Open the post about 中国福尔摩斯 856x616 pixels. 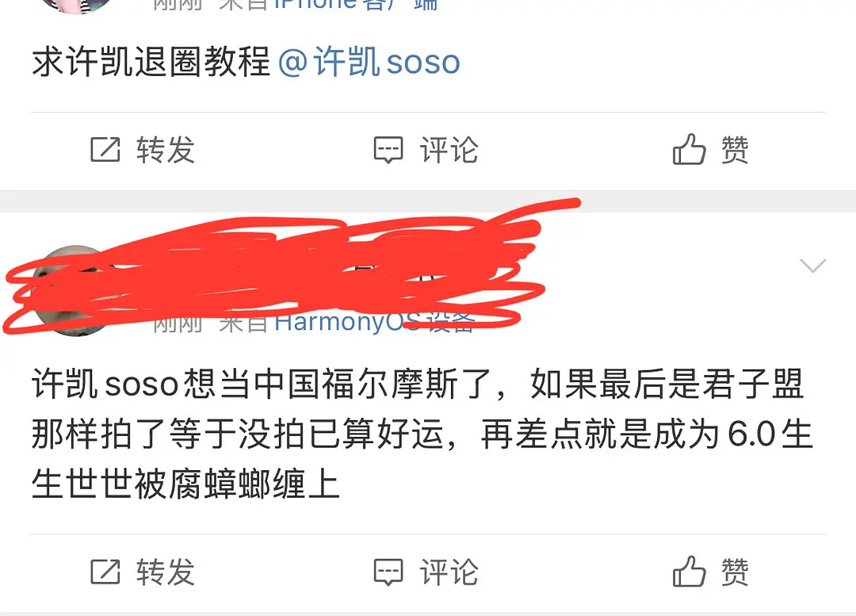[x=422, y=434]
